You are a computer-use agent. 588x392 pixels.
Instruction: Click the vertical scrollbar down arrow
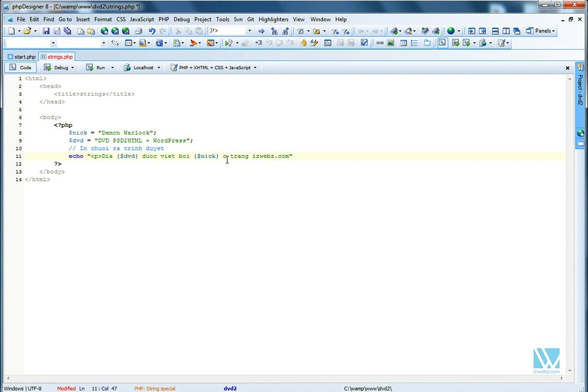pyautogui.click(x=569, y=371)
